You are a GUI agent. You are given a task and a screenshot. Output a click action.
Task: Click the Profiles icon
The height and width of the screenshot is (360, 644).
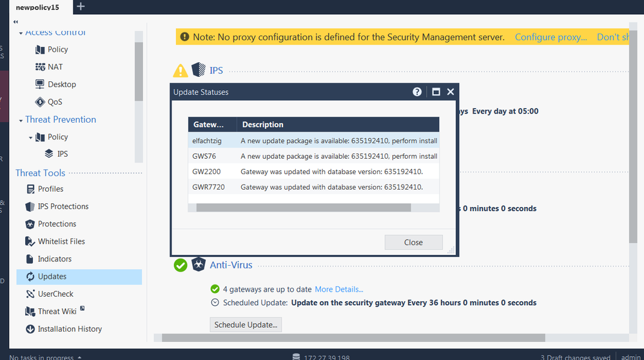tap(30, 189)
